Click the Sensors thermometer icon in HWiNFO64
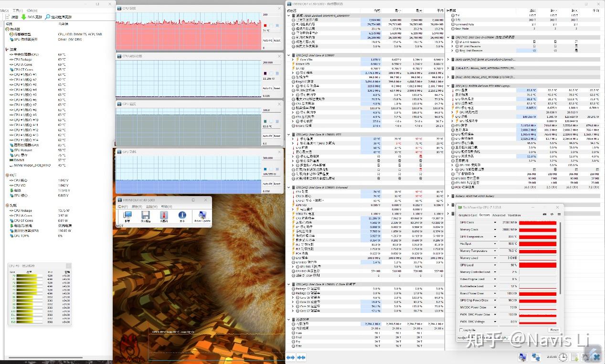 pos(164,215)
